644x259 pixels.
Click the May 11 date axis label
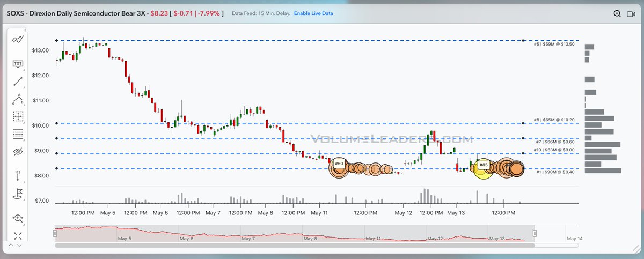319,213
